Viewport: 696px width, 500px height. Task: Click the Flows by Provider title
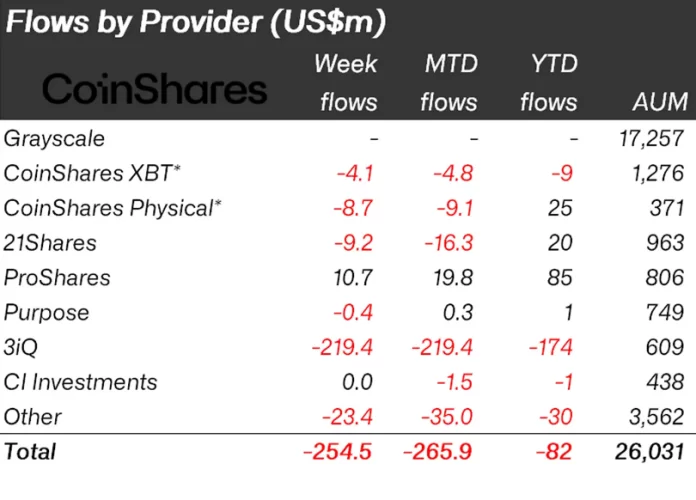click(197, 22)
